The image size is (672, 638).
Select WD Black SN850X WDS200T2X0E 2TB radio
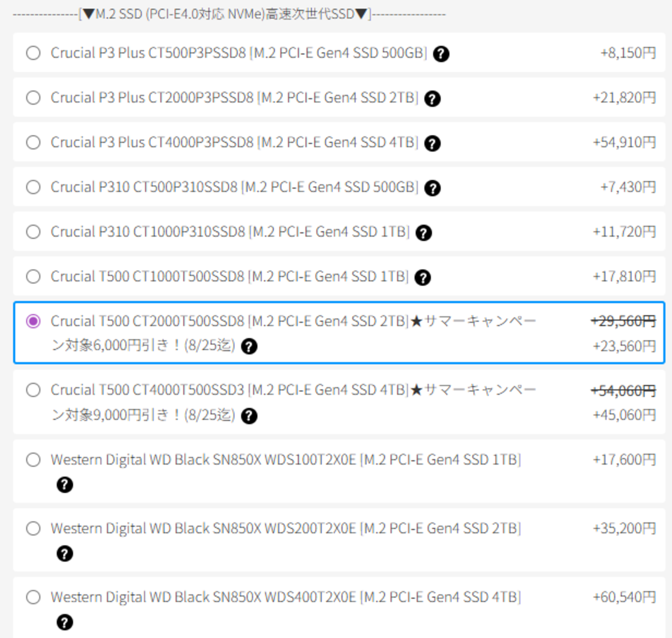tap(33, 528)
